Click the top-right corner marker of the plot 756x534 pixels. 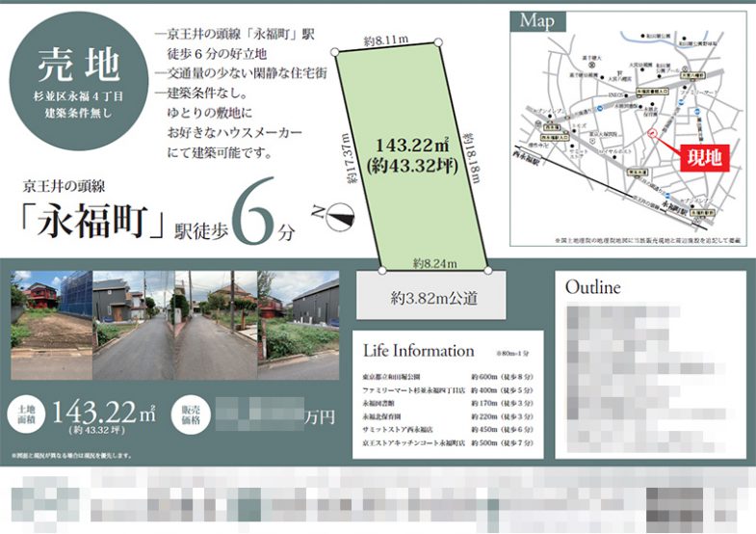pos(438,42)
